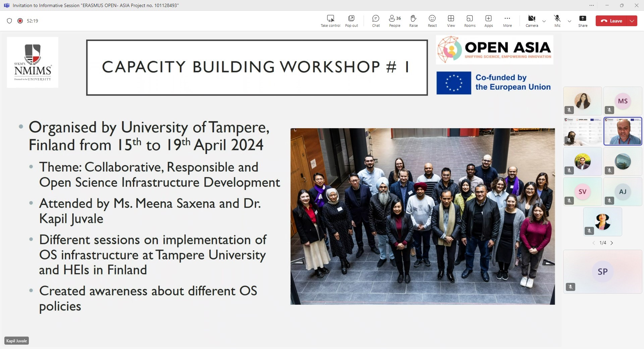Screen dimensions: 644x349
Task: Click the privacy shield icon
Action: pos(9,21)
